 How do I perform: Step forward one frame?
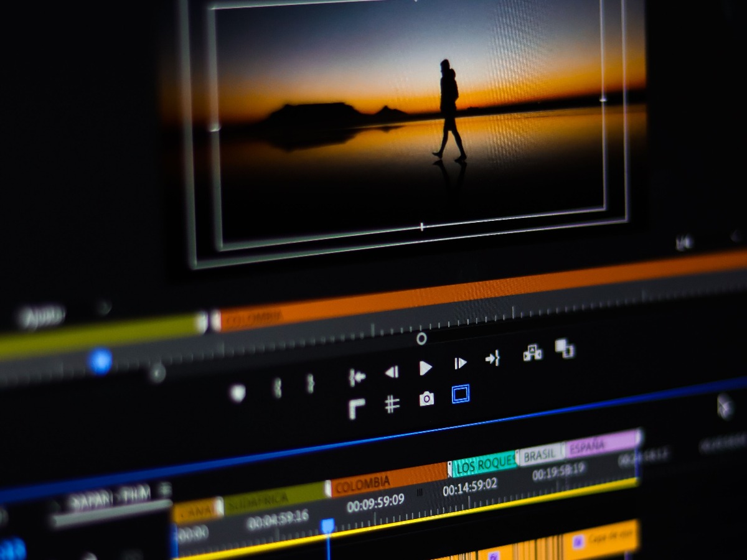pyautogui.click(x=460, y=363)
